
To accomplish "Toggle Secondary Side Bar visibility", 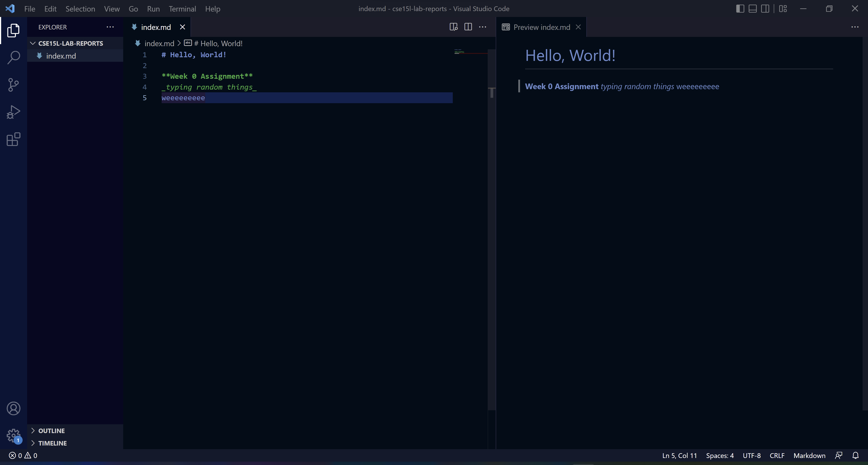I will click(x=765, y=9).
